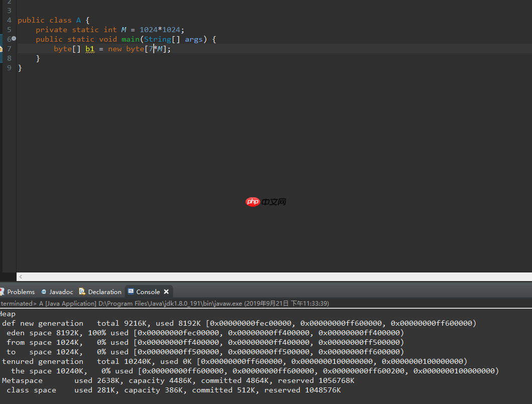The image size is (532, 404).
Task: Click the constant 1024*1024
Action: point(160,30)
